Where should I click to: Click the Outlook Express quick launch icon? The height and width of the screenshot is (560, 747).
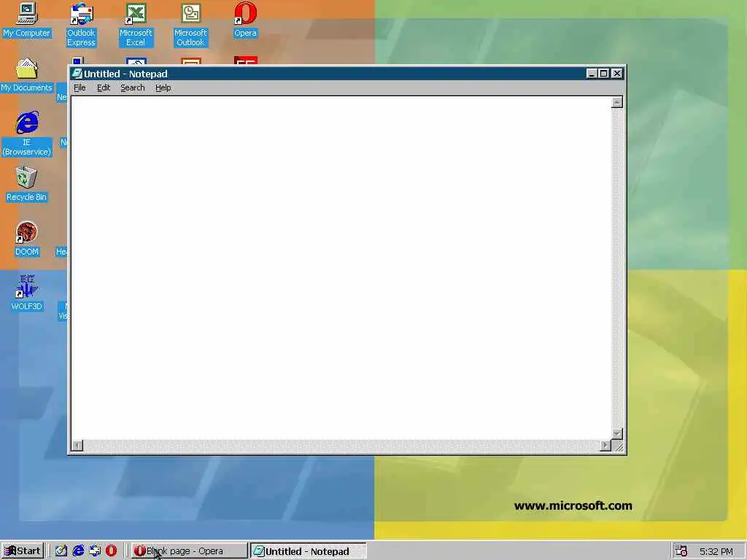click(x=95, y=551)
